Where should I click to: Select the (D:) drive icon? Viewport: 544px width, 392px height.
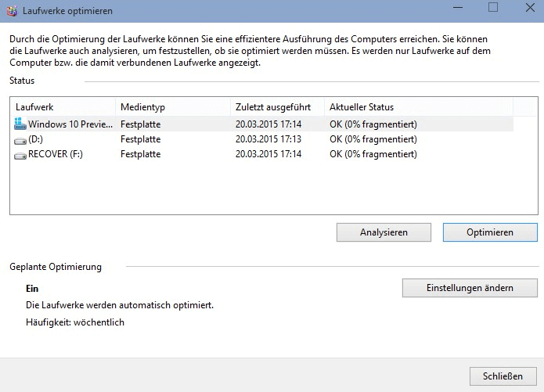point(20,141)
